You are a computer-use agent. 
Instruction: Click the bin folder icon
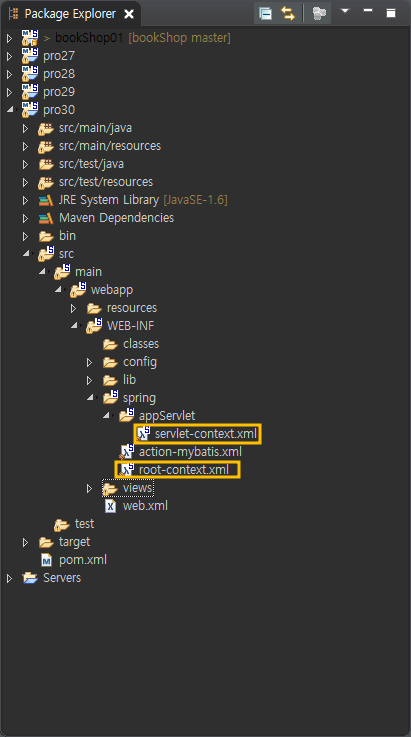coord(46,236)
